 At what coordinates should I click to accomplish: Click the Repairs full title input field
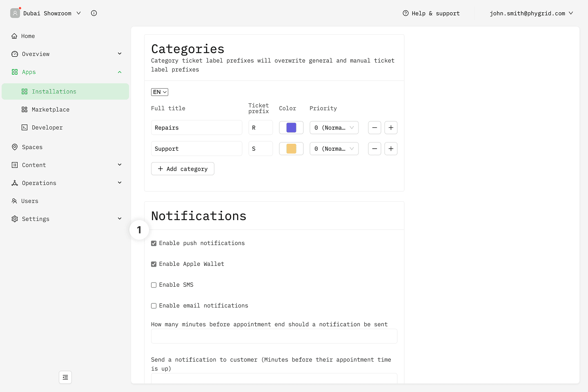tap(196, 128)
